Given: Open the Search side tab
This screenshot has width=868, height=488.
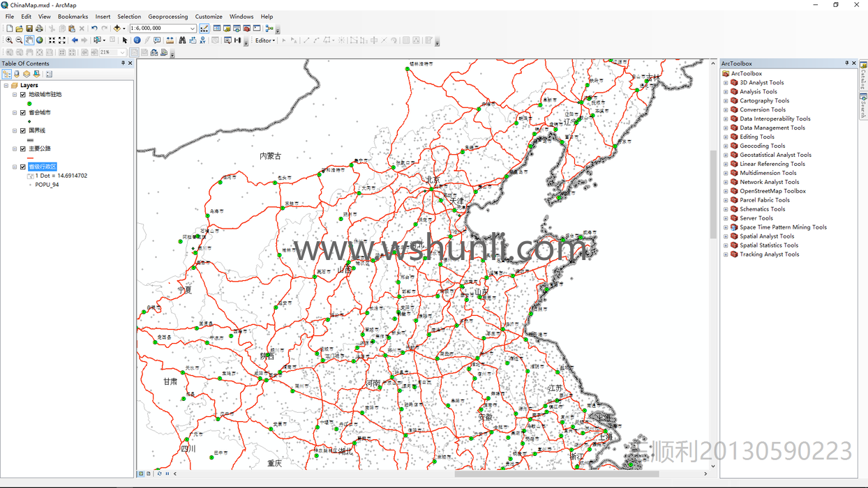Looking at the screenshot, I should (x=863, y=105).
